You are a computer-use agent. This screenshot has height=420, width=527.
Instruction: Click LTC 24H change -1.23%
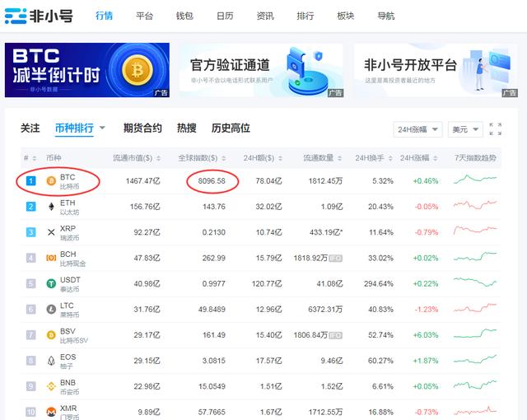coord(427,310)
